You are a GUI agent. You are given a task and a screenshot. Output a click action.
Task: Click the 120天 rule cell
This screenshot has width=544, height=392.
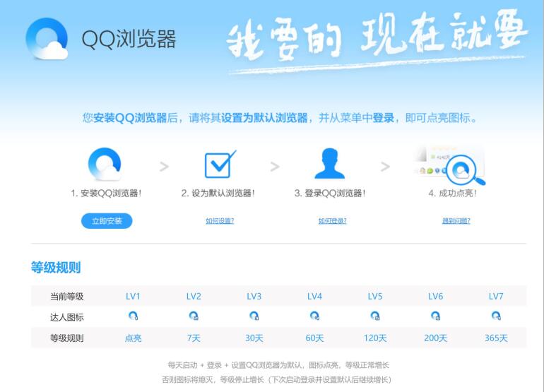coord(375,338)
